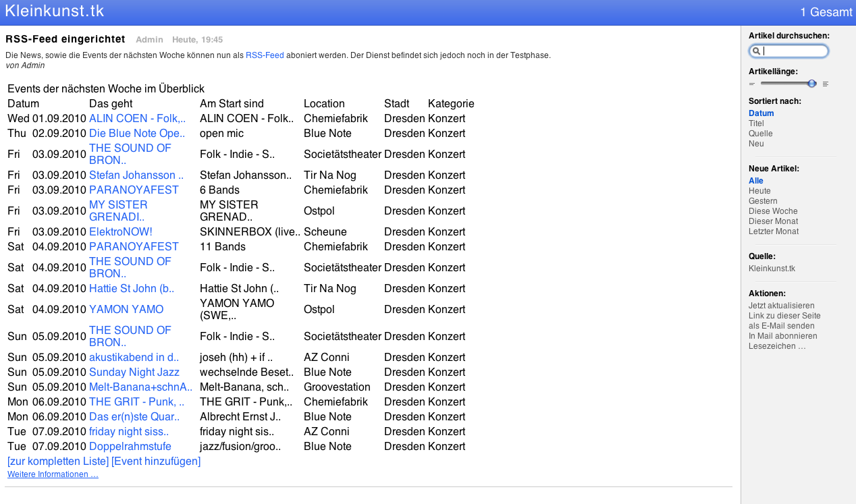Image resolution: width=856 pixels, height=504 pixels.
Task: Filter articles to Heute
Action: pyautogui.click(x=759, y=191)
